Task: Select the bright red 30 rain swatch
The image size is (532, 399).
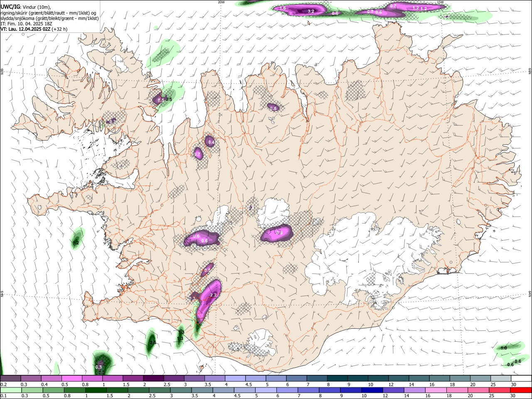Action: point(521,390)
